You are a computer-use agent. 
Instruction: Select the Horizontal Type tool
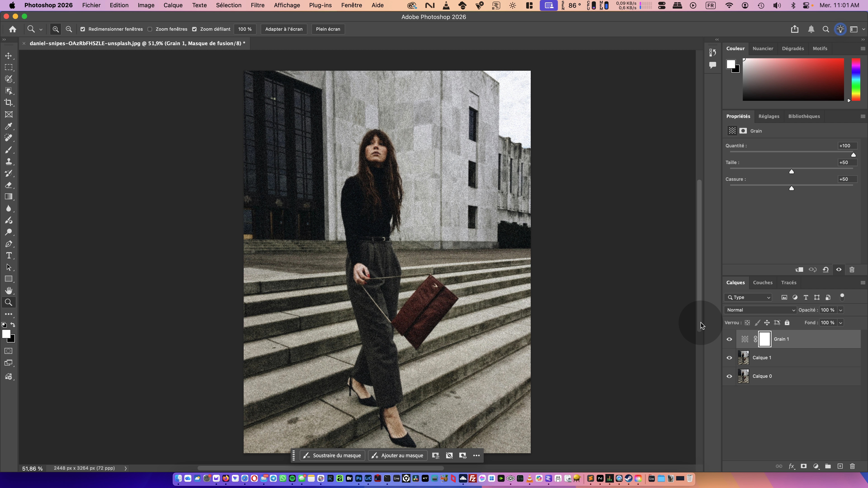tap(9, 256)
